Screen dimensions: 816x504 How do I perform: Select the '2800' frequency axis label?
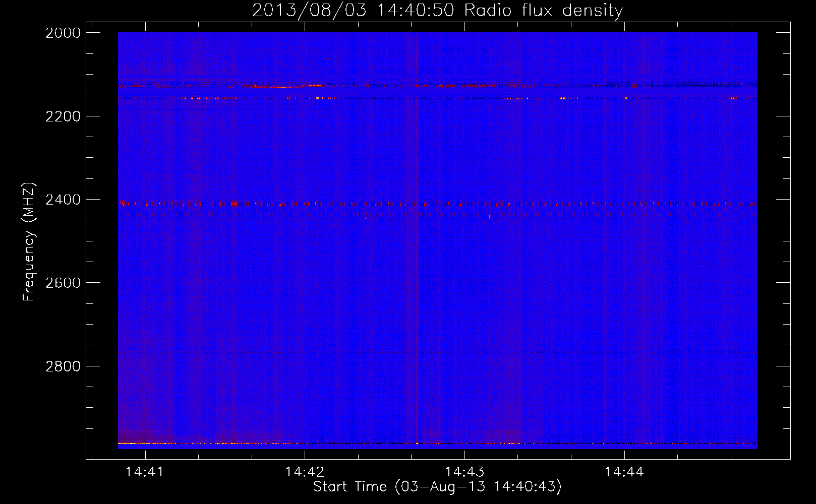tap(63, 366)
